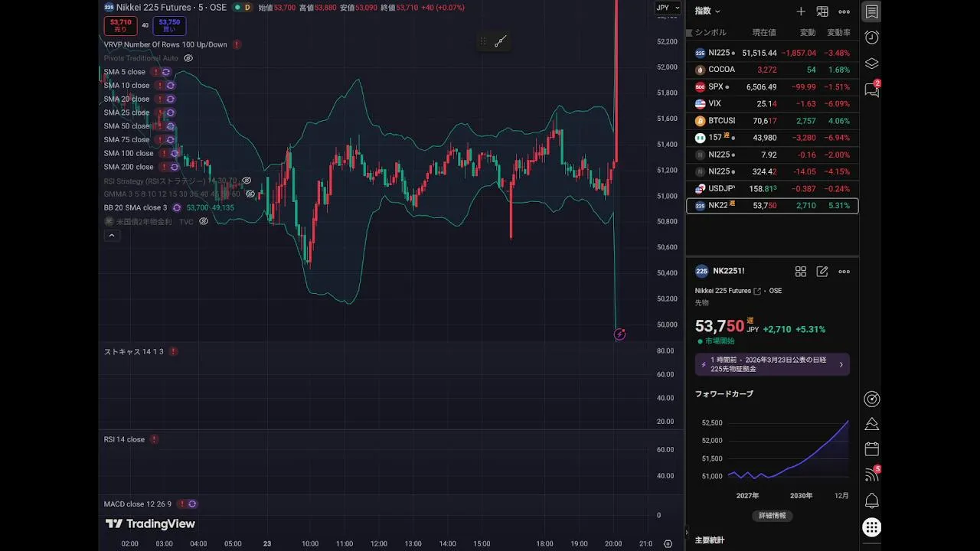The height and width of the screenshot is (551, 980).
Task: Toggle visibility of RSI Strategy indicator
Action: (x=247, y=181)
